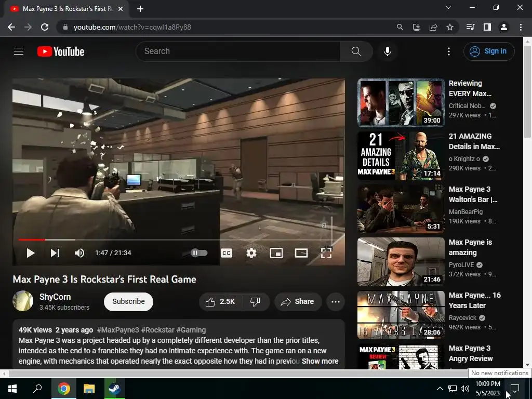Open Reviewing EVERY Max thumbnail

[x=401, y=103]
